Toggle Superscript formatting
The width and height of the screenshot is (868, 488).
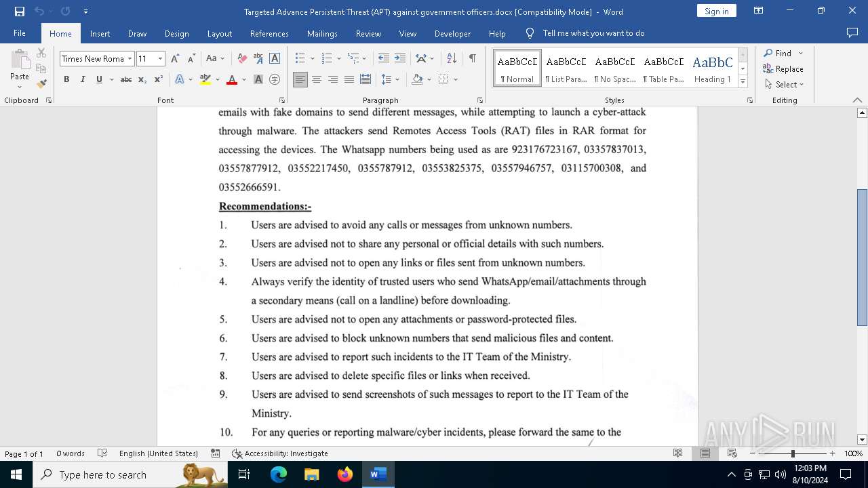click(x=159, y=79)
